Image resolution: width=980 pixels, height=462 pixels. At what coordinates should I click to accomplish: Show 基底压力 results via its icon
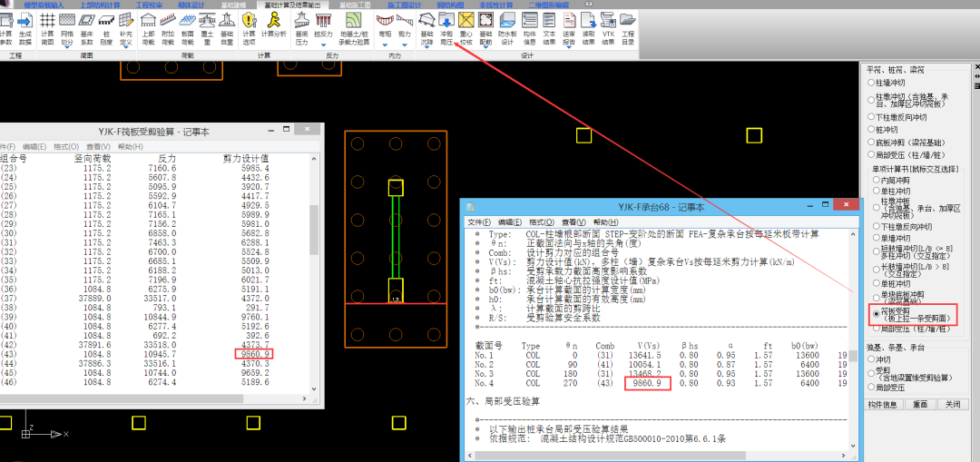pyautogui.click(x=301, y=28)
